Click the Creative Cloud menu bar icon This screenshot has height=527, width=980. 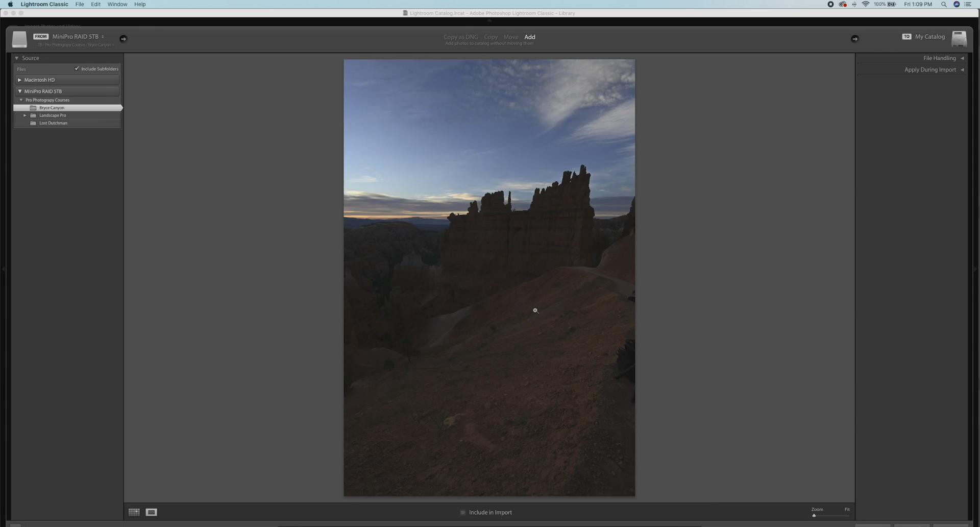click(843, 4)
